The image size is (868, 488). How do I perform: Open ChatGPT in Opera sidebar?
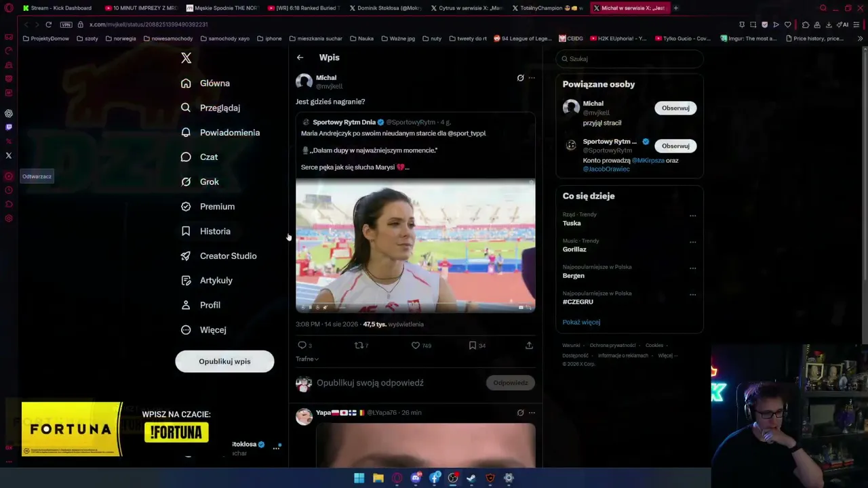point(9,114)
